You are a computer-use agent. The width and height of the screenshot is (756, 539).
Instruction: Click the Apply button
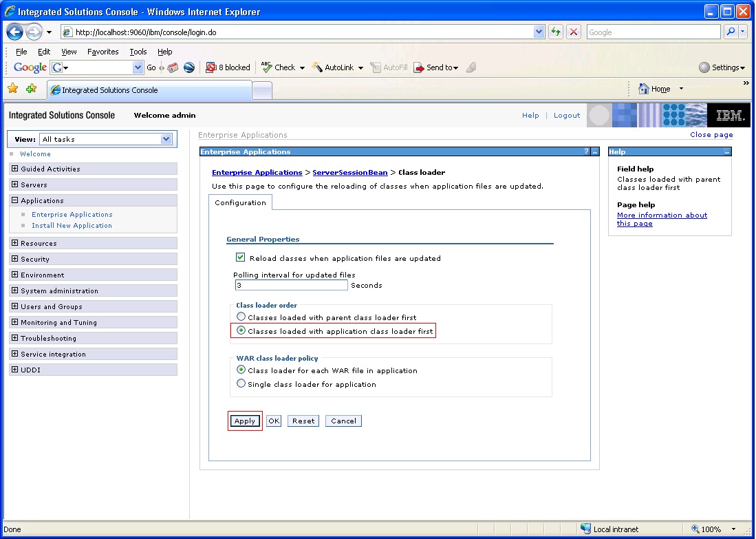tap(244, 421)
